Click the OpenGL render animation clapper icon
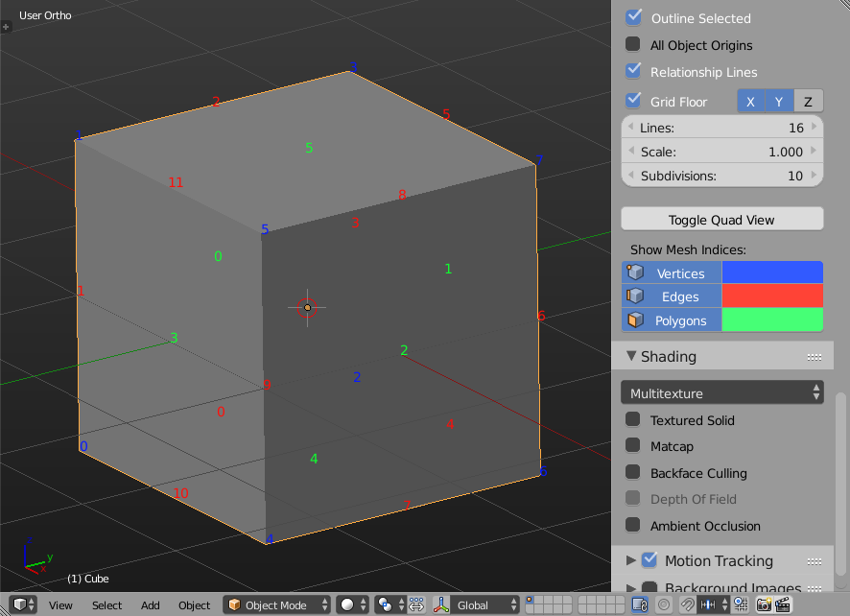The width and height of the screenshot is (850, 616). 783,604
